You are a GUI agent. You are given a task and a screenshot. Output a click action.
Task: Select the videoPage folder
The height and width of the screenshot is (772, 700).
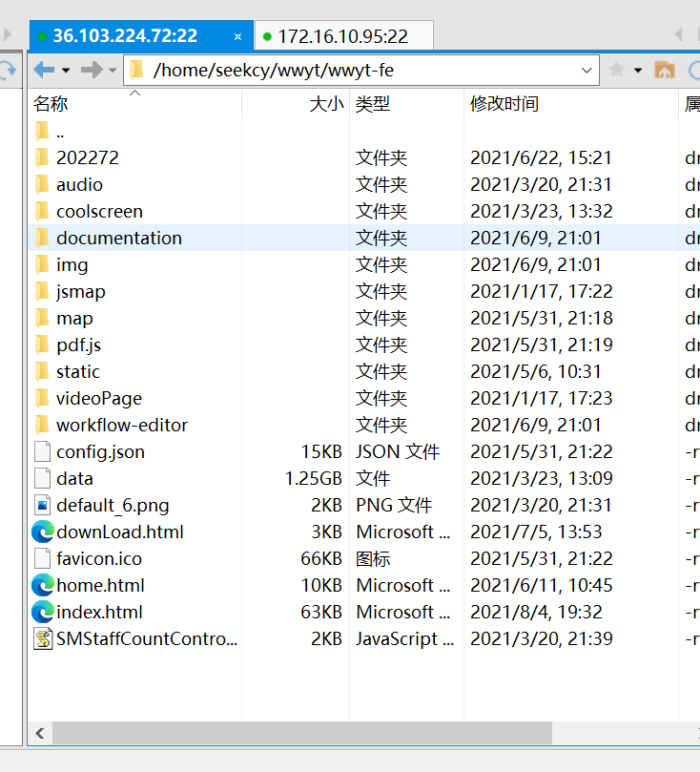[99, 399]
